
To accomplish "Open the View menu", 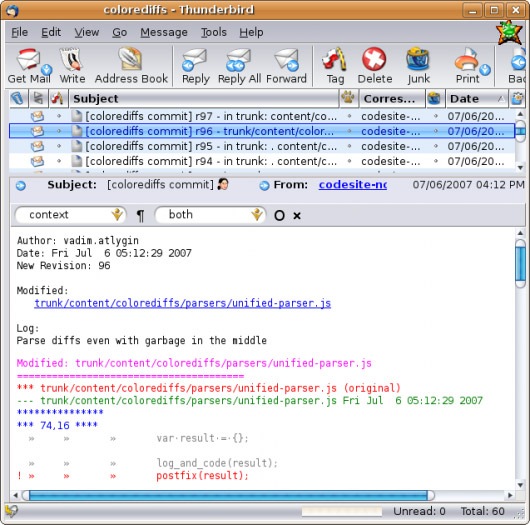I will coord(87,32).
